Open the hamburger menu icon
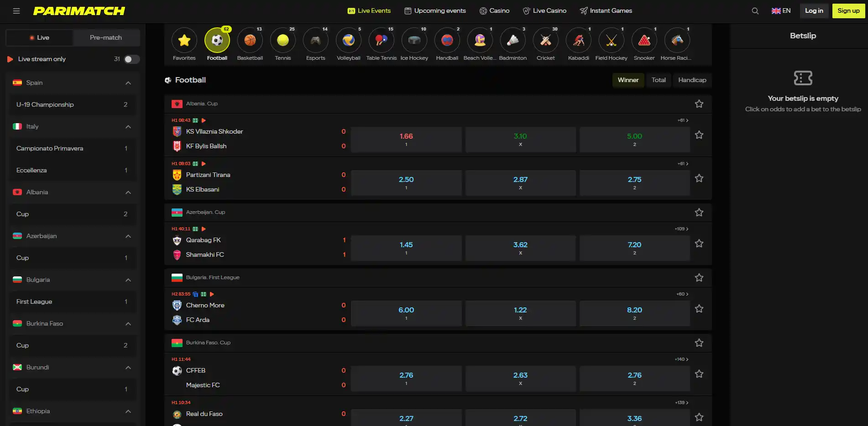 [16, 11]
